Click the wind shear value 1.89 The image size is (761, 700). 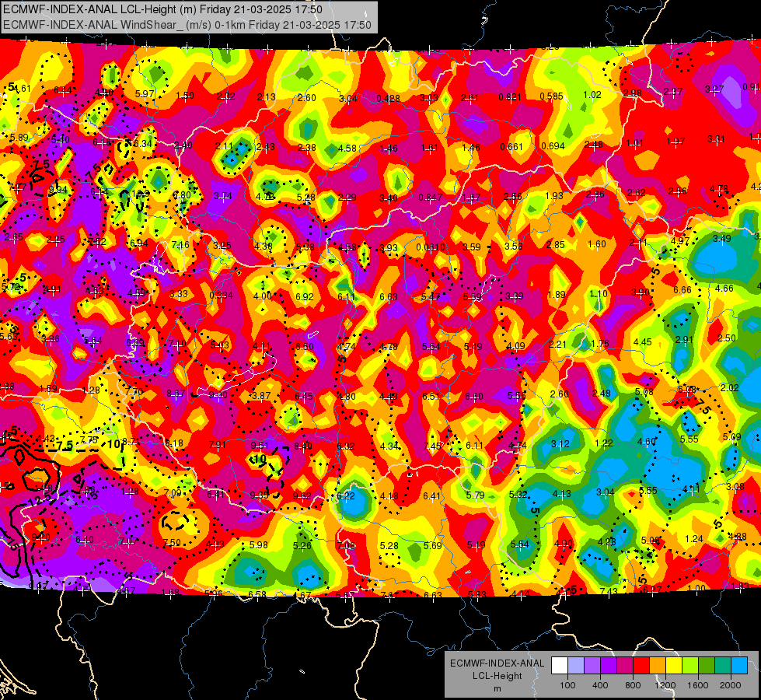(x=557, y=294)
